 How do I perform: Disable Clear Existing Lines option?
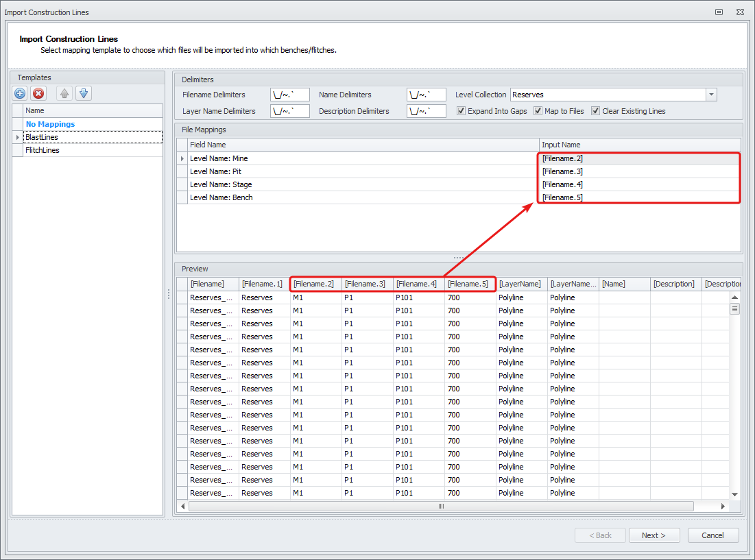pos(596,111)
